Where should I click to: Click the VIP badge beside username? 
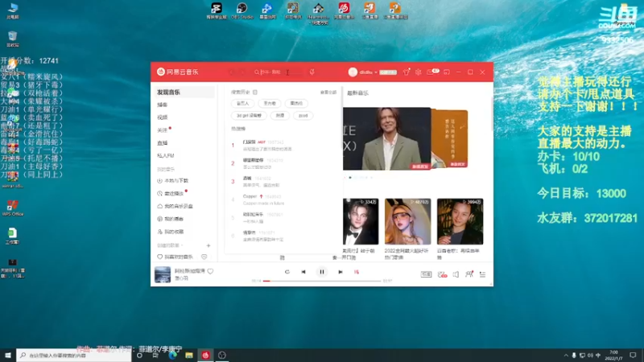[388, 72]
